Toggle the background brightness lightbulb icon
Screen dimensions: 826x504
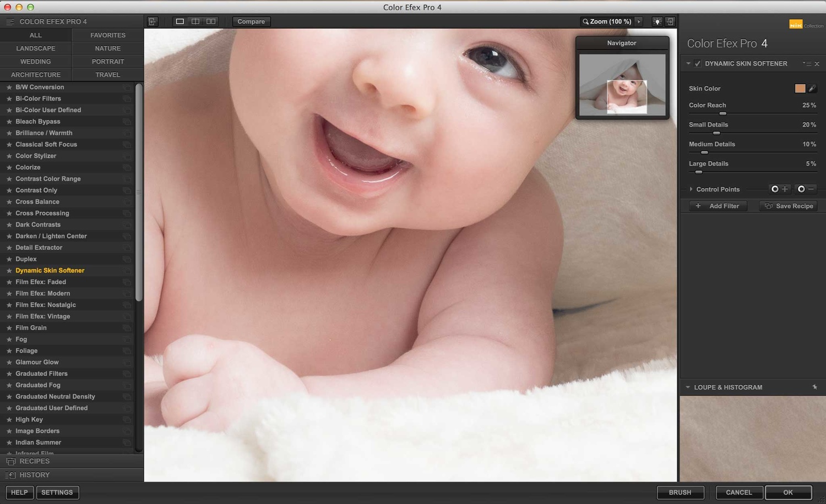tap(657, 21)
